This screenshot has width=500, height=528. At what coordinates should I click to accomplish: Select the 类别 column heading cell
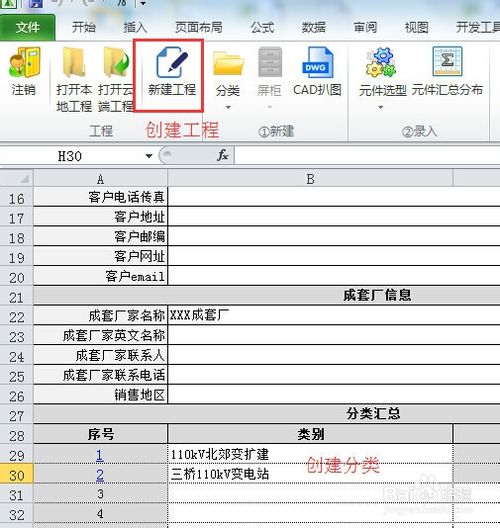[x=310, y=434]
